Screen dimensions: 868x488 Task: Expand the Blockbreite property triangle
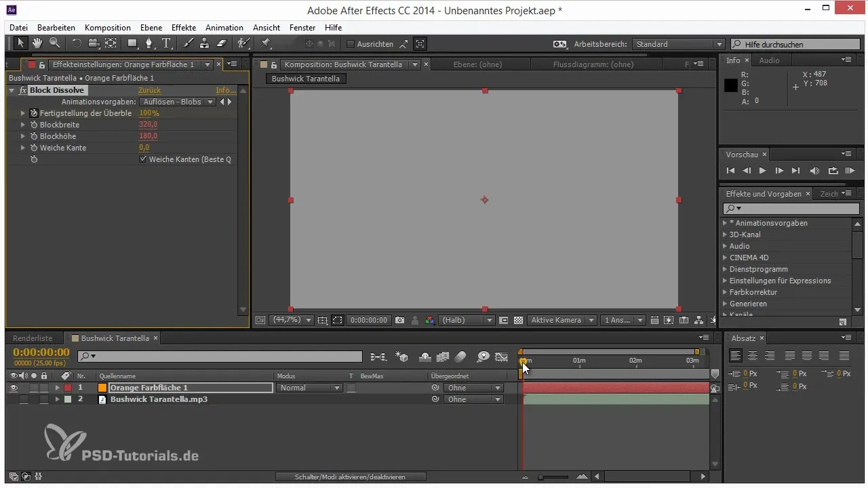23,125
